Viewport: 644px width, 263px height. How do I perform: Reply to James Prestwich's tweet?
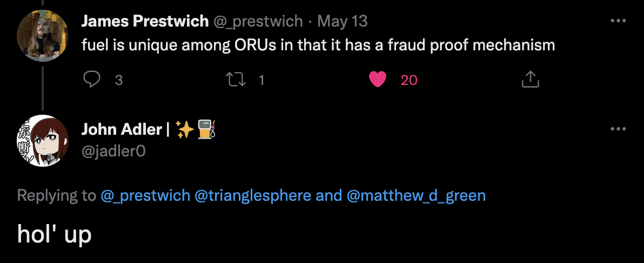[x=93, y=80]
